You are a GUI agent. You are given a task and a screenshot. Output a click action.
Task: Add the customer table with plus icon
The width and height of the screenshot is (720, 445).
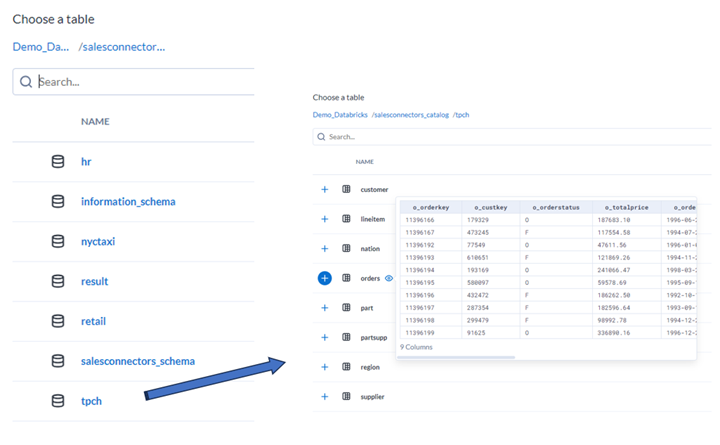[x=325, y=189]
